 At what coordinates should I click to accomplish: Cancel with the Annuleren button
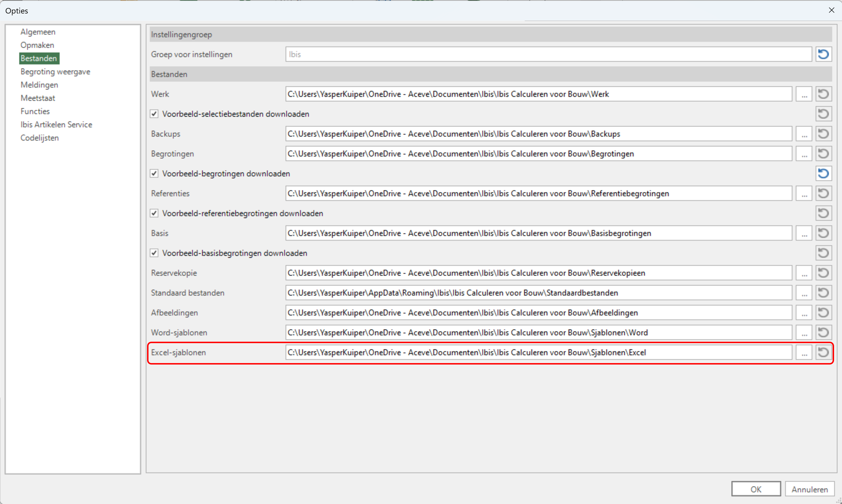tap(809, 489)
